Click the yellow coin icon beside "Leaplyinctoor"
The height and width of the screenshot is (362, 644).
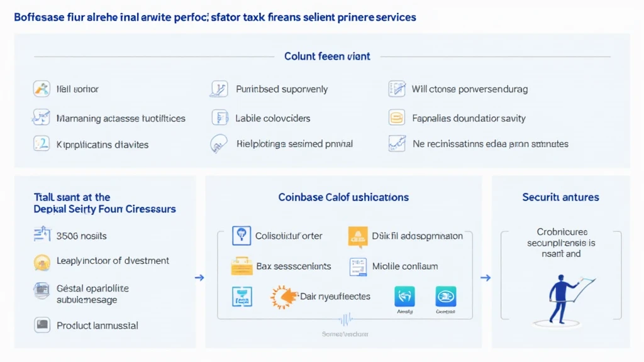pyautogui.click(x=41, y=261)
